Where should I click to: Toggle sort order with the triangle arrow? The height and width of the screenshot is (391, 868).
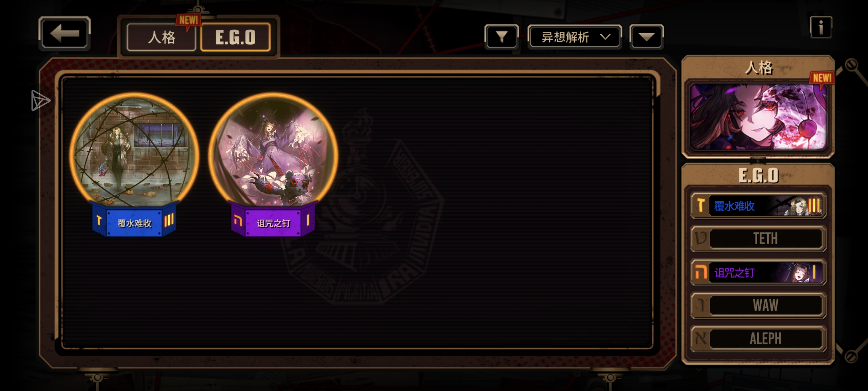pyautogui.click(x=646, y=37)
